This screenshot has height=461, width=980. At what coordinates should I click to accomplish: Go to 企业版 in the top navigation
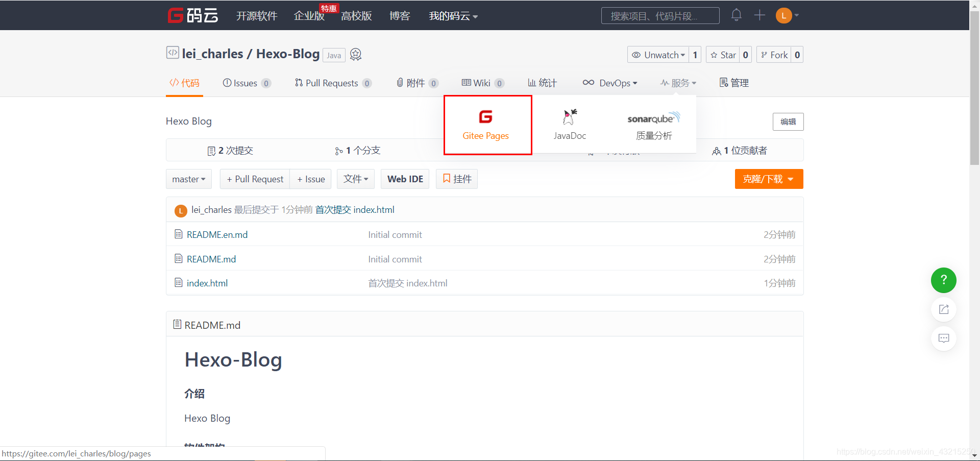point(309,16)
